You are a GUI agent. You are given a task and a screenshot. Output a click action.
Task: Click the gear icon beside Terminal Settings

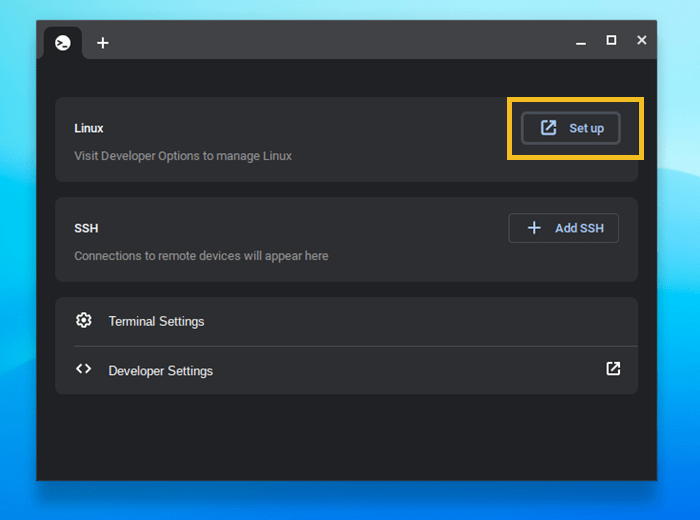pyautogui.click(x=83, y=320)
